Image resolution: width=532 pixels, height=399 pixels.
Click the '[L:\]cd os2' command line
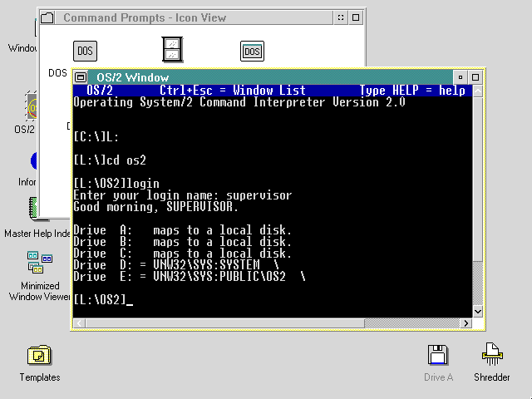[110, 160]
